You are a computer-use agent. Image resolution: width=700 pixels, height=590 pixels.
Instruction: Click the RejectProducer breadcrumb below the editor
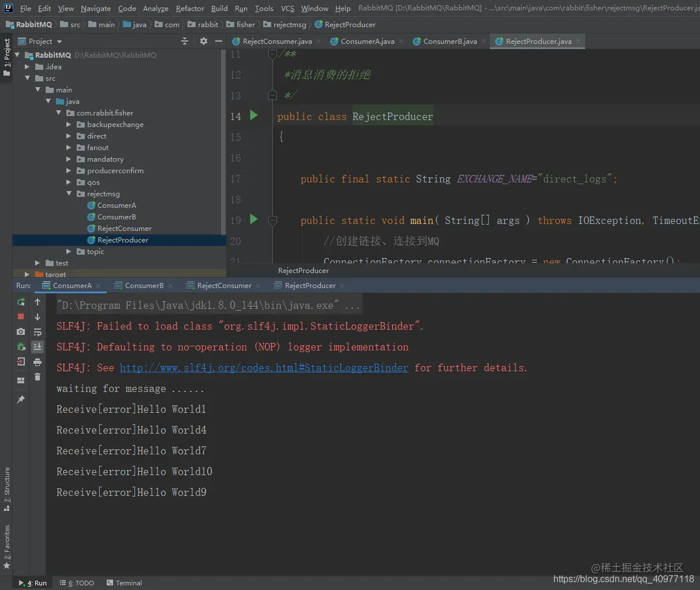(x=303, y=270)
